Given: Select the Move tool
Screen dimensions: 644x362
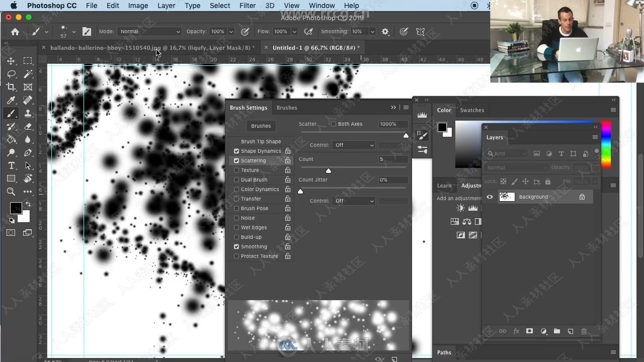Looking at the screenshot, I should [11, 61].
